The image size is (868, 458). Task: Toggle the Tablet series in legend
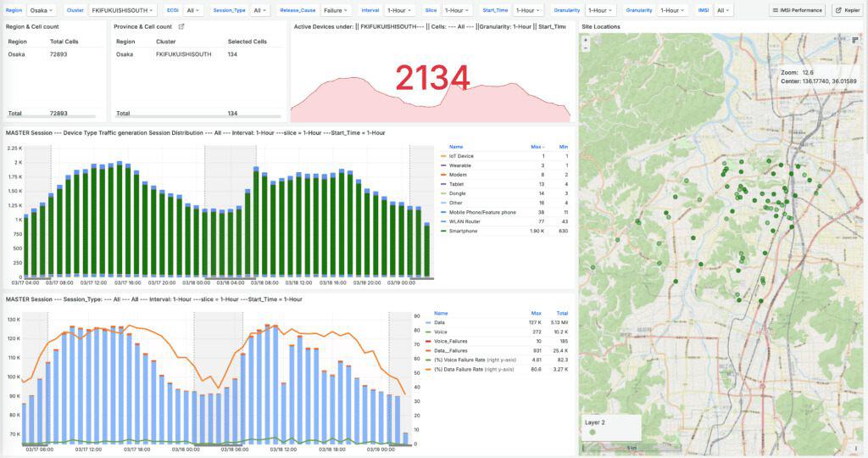456,184
